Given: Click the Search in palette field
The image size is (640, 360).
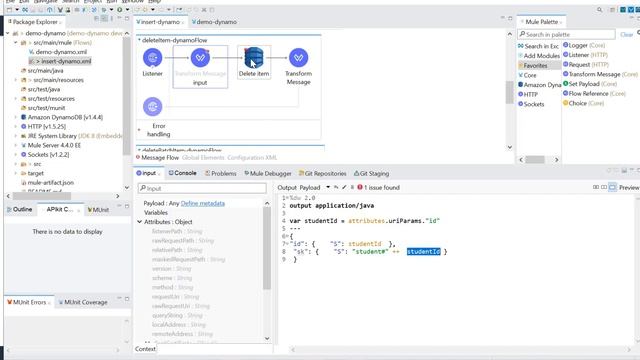Looking at the screenshot, I should coord(566,34).
